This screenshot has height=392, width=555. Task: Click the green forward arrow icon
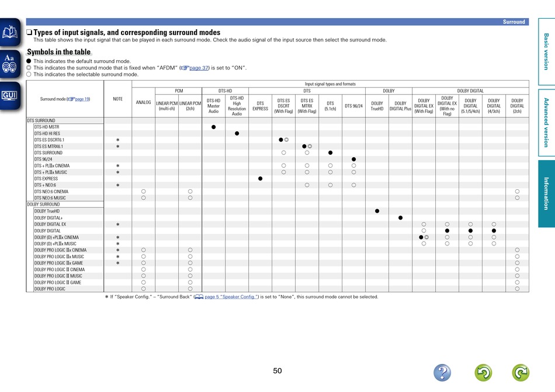point(521,373)
